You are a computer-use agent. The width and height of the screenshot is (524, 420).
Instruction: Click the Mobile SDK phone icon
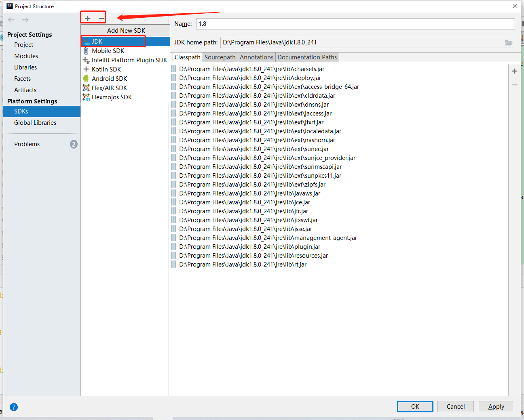(x=86, y=51)
